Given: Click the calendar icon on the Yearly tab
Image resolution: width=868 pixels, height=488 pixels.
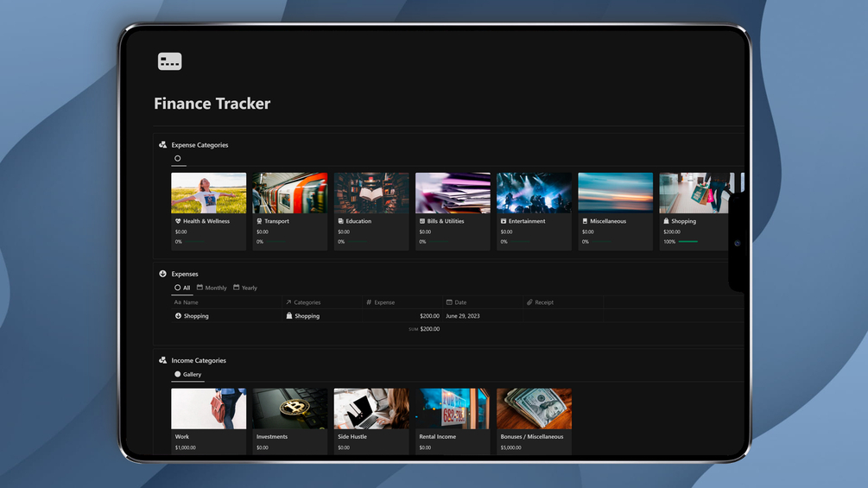Looking at the screenshot, I should click(237, 287).
